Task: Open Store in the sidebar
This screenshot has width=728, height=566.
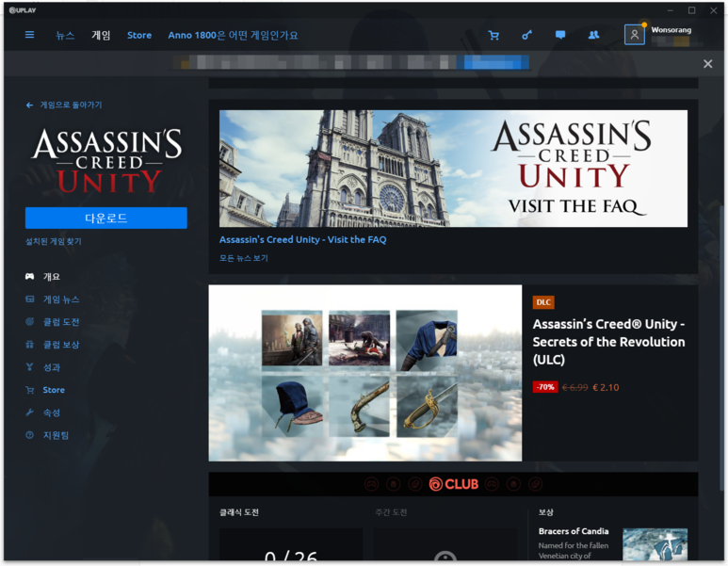Action: coord(54,390)
